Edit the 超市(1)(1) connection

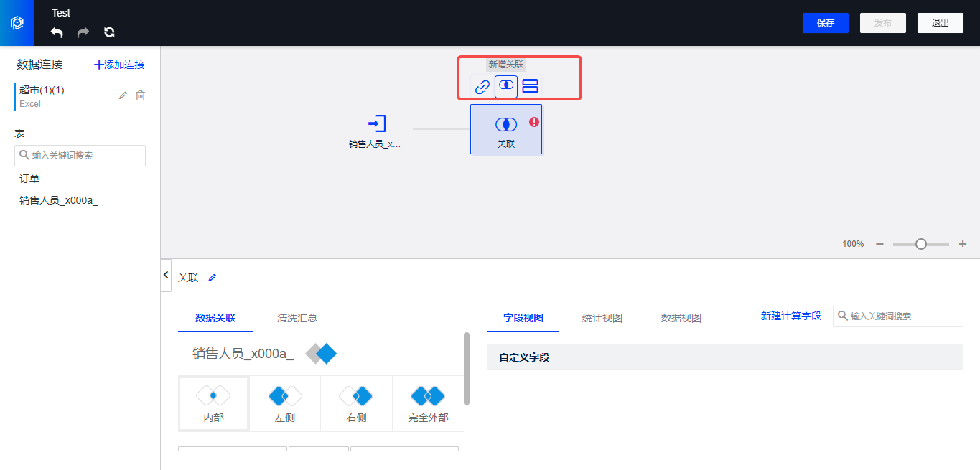(123, 95)
